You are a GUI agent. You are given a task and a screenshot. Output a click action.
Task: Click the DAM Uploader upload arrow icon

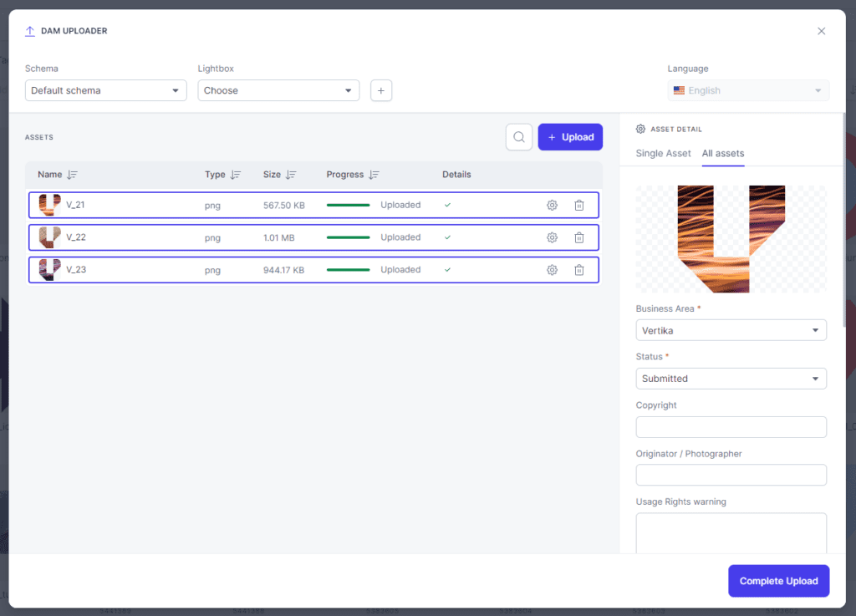30,31
